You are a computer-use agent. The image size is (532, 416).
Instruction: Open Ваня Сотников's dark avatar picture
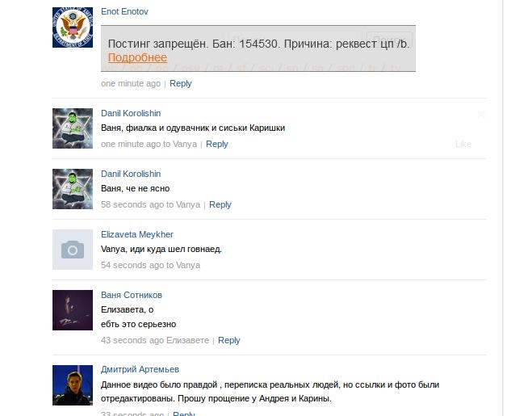click(x=73, y=310)
